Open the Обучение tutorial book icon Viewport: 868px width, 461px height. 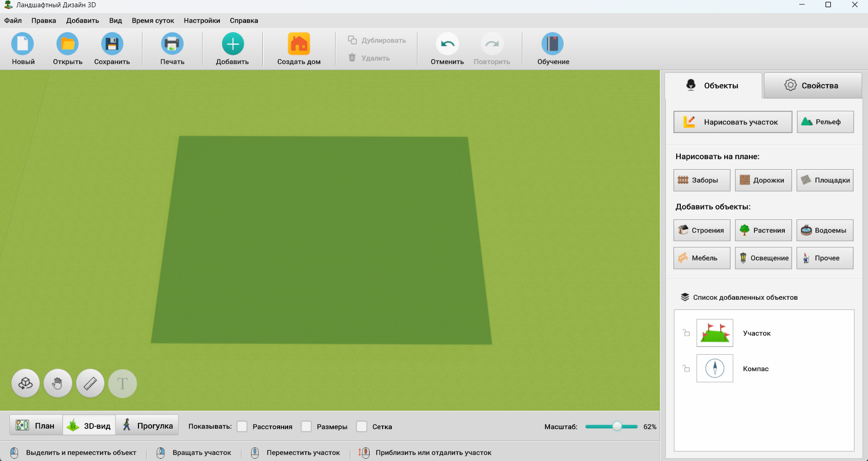553,44
